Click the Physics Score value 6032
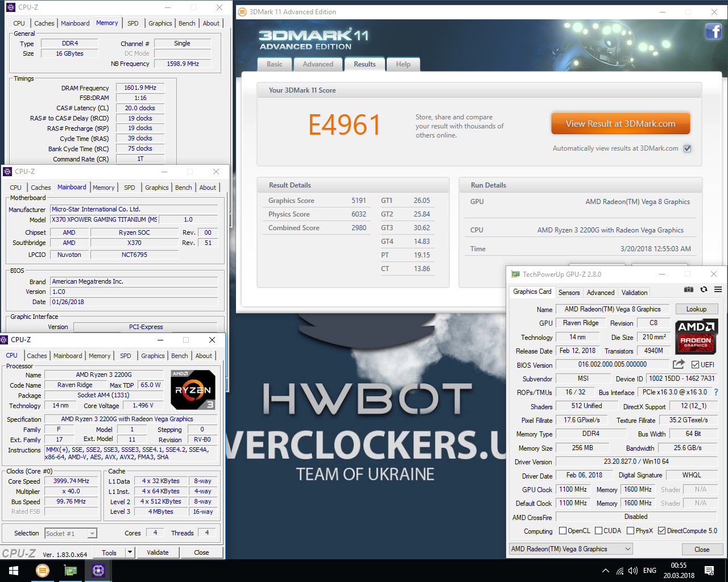728x582 pixels. 359,214
